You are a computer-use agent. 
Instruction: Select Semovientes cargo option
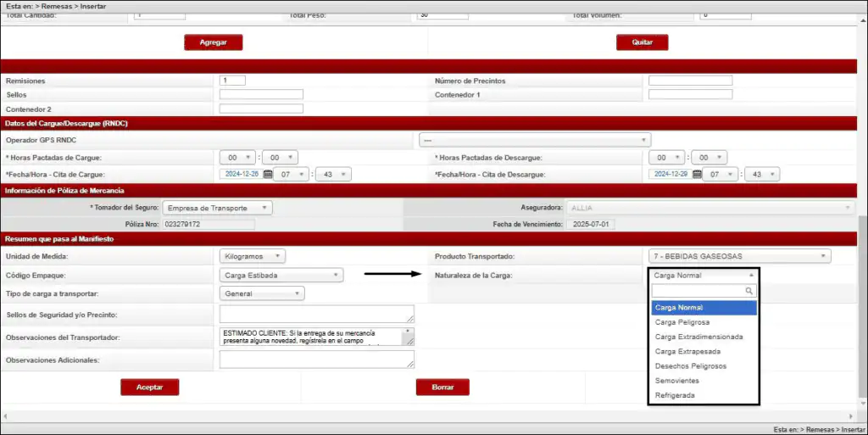tap(677, 381)
